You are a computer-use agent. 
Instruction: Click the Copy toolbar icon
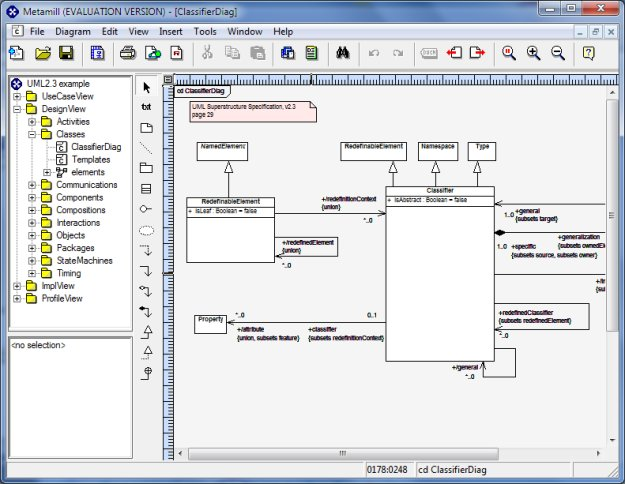coord(232,53)
